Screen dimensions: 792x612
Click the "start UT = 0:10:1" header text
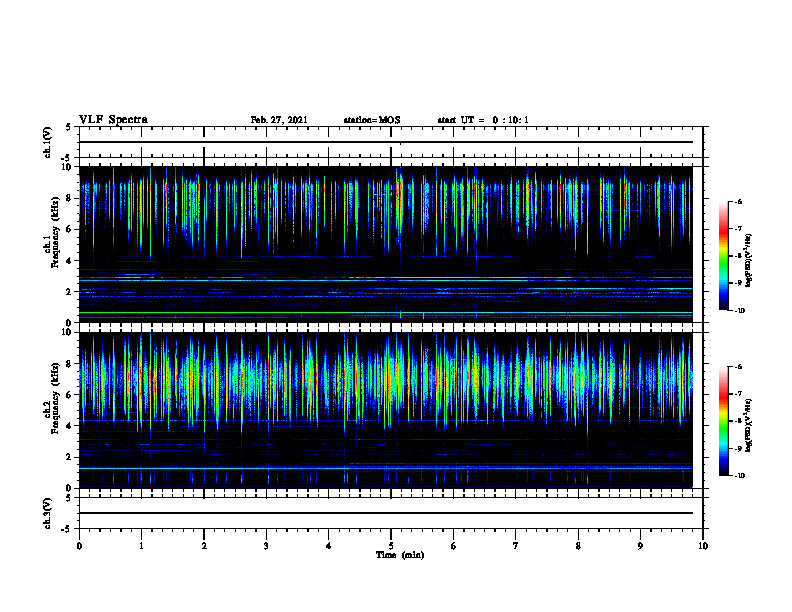pyautogui.click(x=483, y=120)
